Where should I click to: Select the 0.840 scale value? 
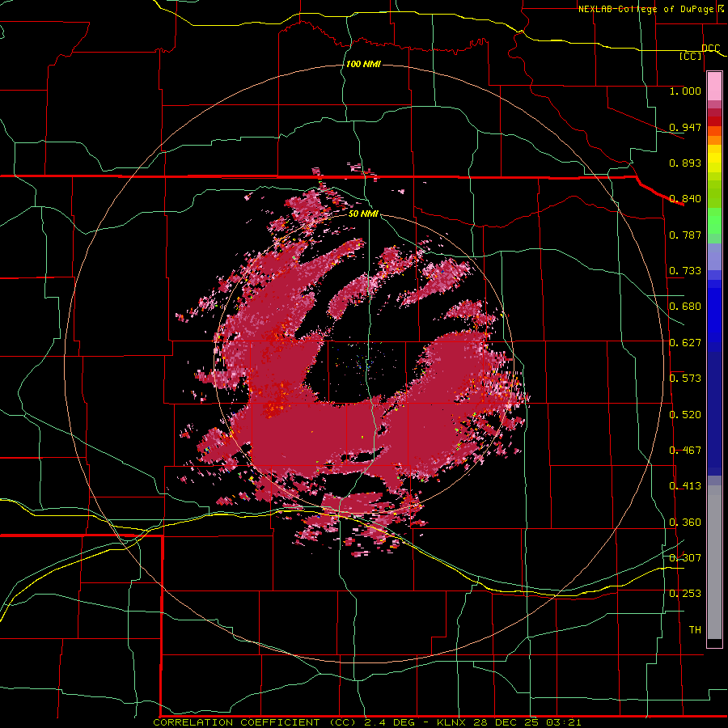685,199
